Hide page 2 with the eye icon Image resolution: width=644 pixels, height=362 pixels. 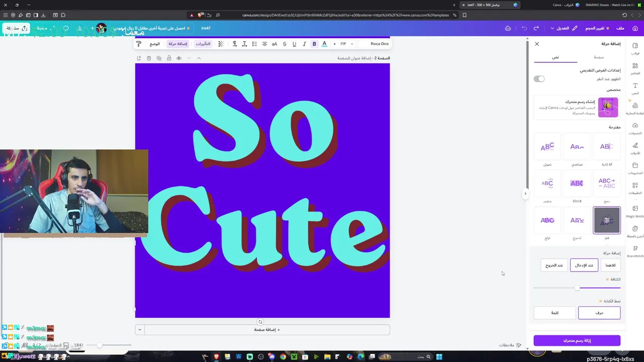pyautogui.click(x=179, y=58)
